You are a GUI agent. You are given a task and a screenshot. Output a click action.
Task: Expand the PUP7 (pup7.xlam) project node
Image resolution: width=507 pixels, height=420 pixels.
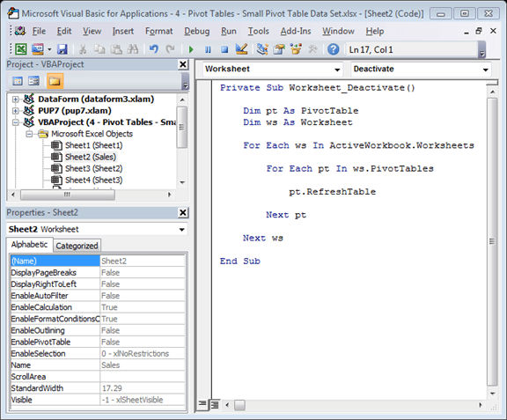coord(15,111)
